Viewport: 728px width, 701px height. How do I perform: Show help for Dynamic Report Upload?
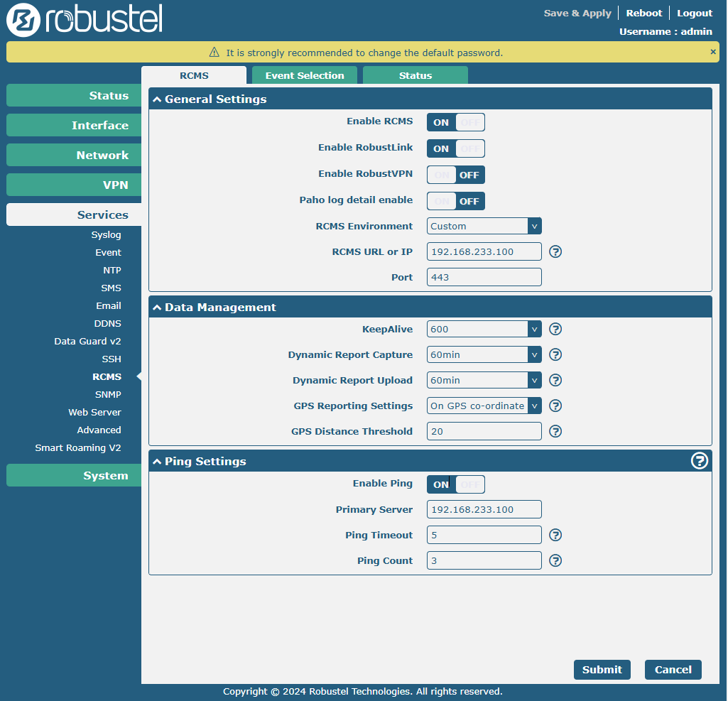pos(555,380)
